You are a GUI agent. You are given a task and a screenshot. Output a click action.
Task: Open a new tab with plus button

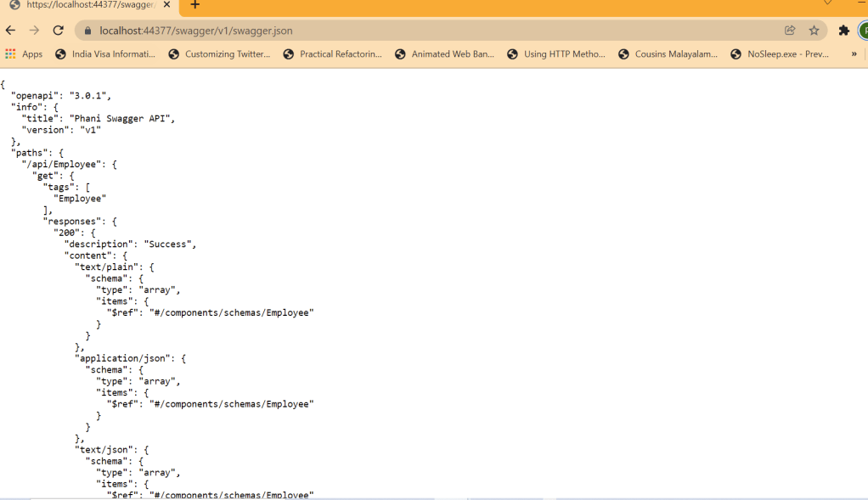tap(194, 5)
